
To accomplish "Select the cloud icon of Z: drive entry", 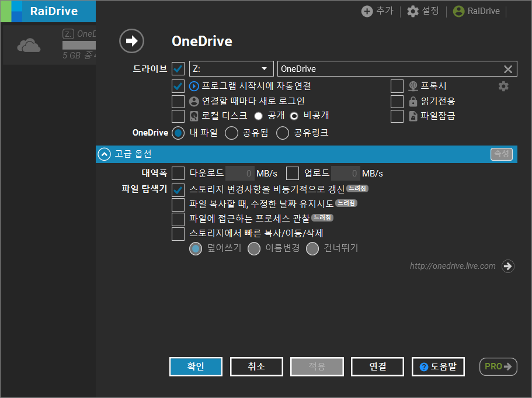I will (29, 45).
